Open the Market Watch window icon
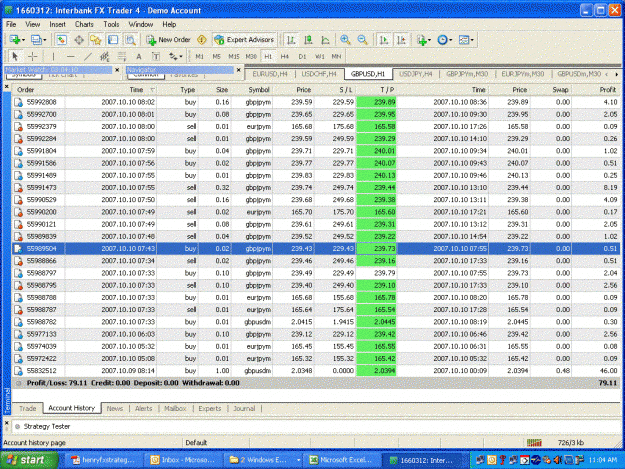Screen dimensions: 625x469 point(61,40)
